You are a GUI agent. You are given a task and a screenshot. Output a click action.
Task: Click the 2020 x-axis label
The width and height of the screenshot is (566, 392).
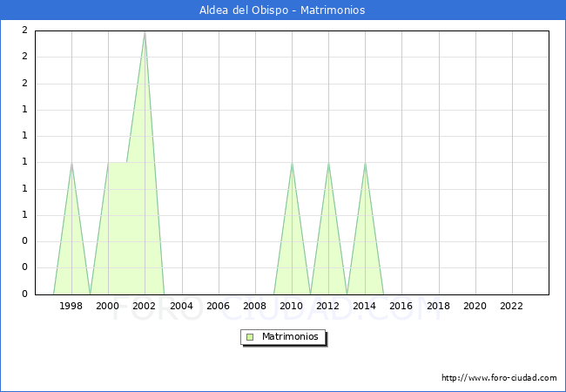coord(475,306)
